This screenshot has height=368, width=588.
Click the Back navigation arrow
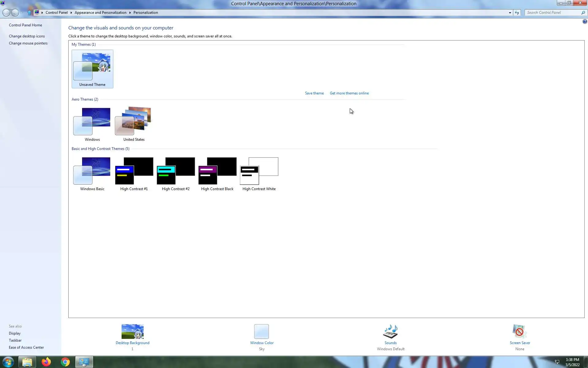point(6,13)
